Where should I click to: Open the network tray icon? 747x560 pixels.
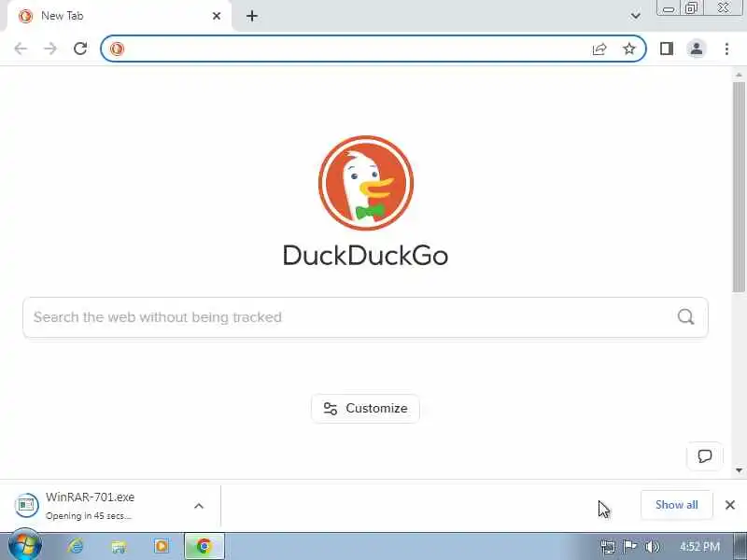tap(608, 546)
